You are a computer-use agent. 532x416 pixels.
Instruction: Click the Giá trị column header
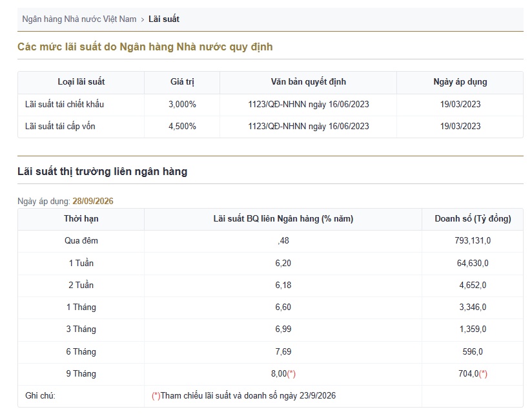tap(182, 82)
